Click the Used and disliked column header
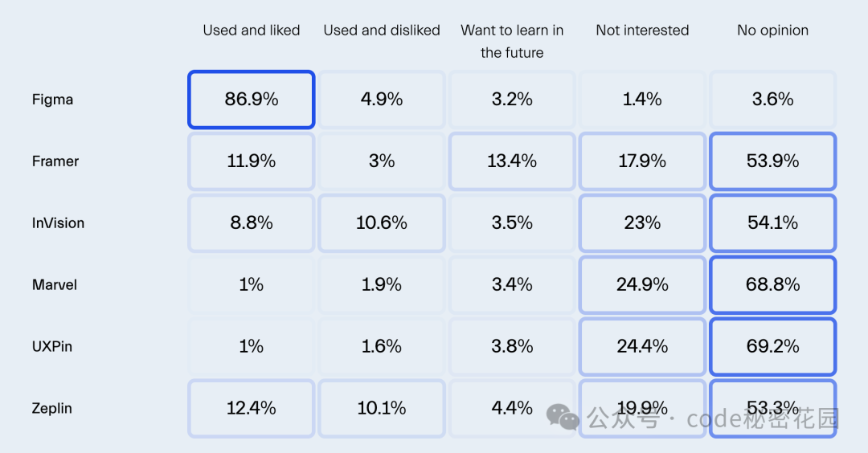The width and height of the screenshot is (868, 453). pos(382,31)
